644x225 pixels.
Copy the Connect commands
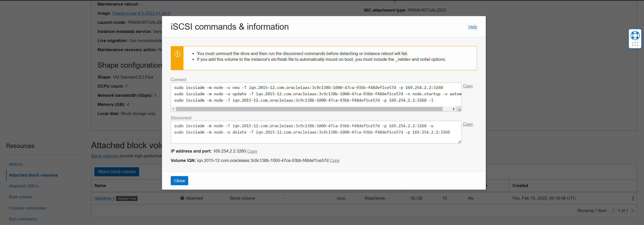468,86
